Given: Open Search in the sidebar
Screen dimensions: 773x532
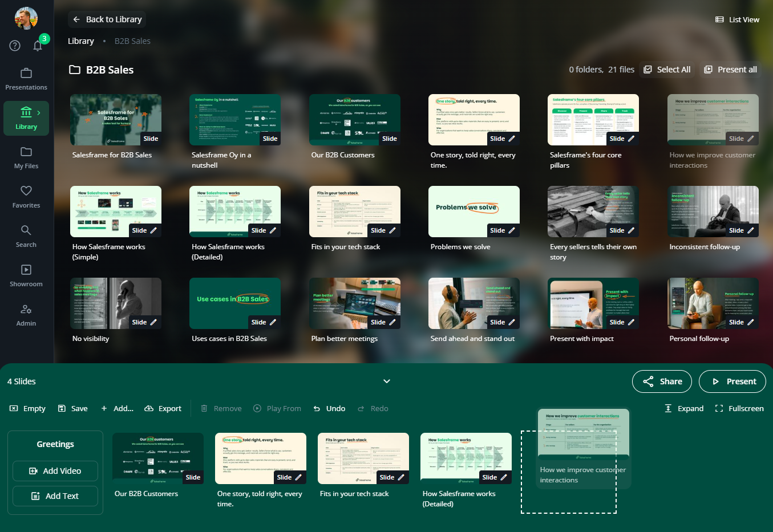Looking at the screenshot, I should point(26,236).
